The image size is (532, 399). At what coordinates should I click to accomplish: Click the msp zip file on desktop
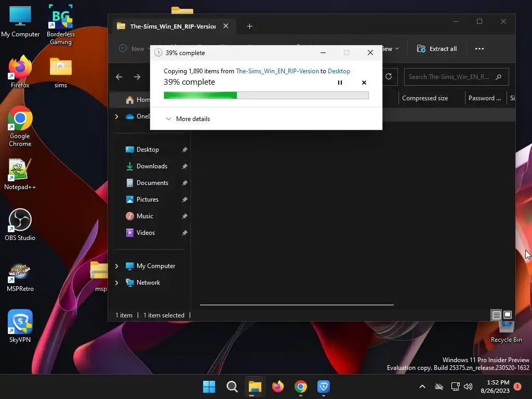coord(99,276)
